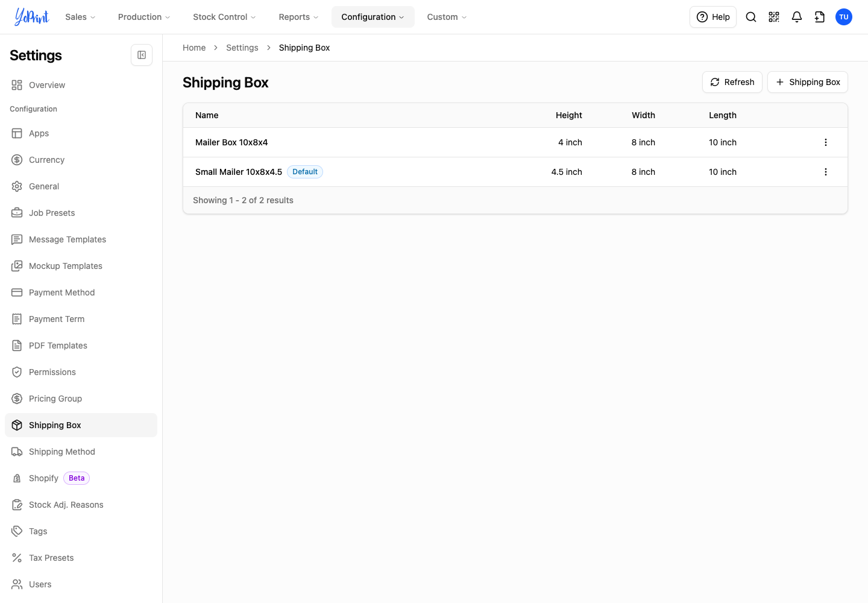Collapse the Settings sidebar panel

pyautogui.click(x=142, y=55)
